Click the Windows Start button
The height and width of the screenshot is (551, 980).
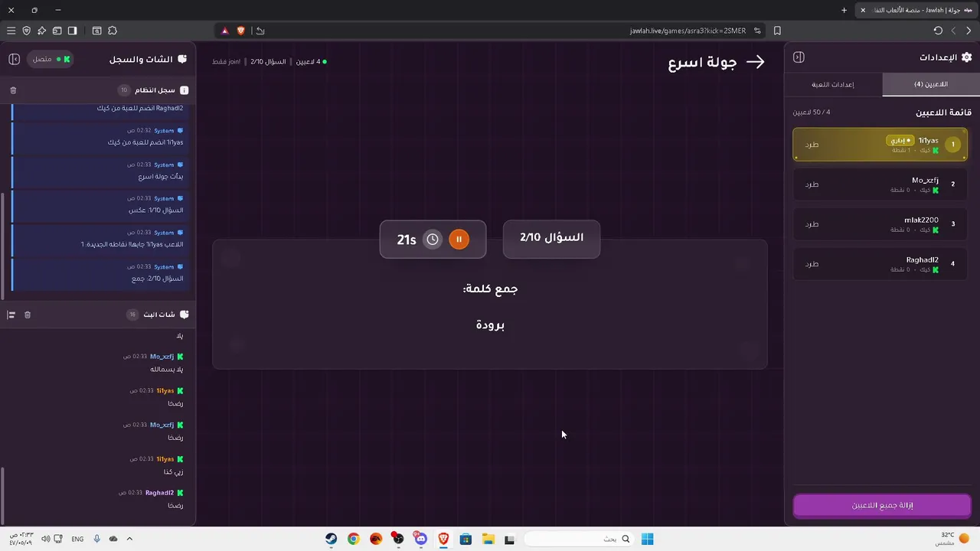tap(647, 539)
